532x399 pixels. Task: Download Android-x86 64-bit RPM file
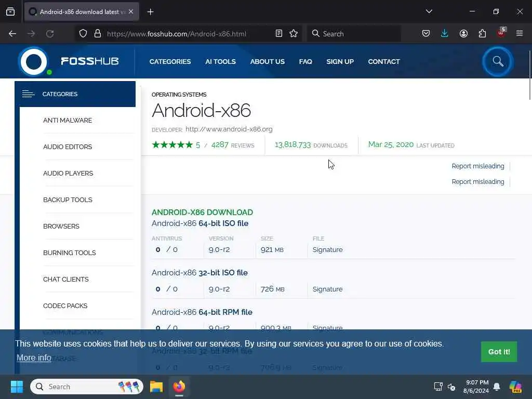(202, 312)
